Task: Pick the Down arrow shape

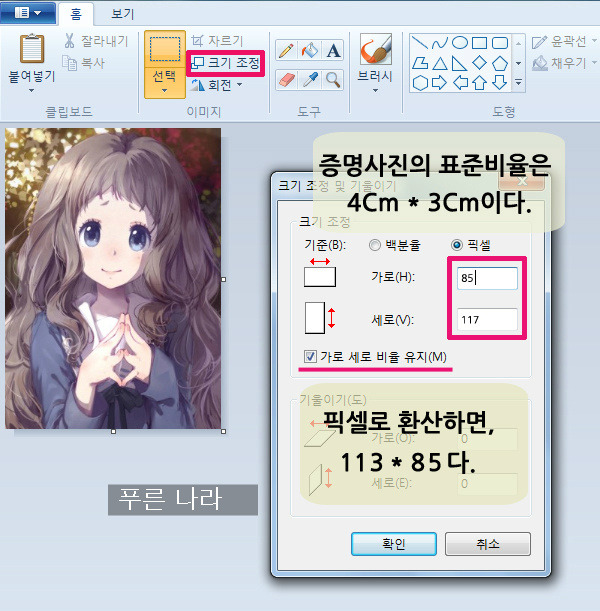Action: [x=500, y=83]
